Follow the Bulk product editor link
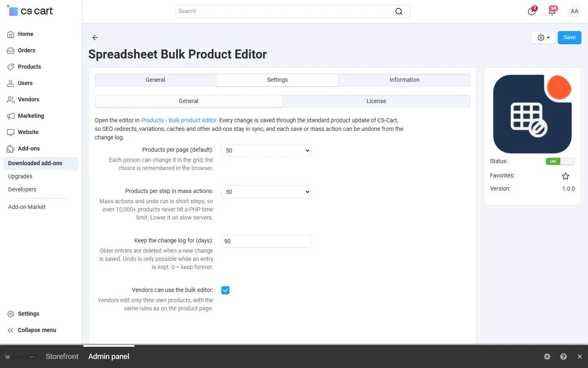The image size is (588, 368). [192, 120]
